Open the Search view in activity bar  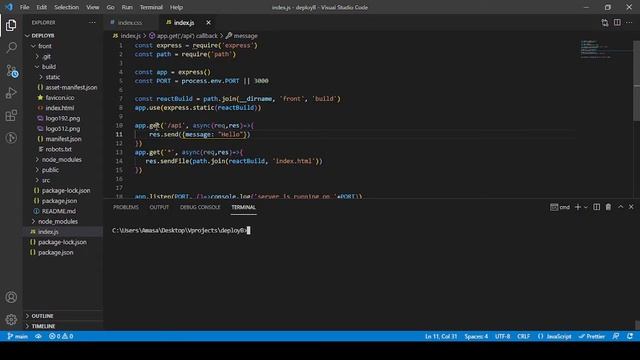click(x=11, y=48)
